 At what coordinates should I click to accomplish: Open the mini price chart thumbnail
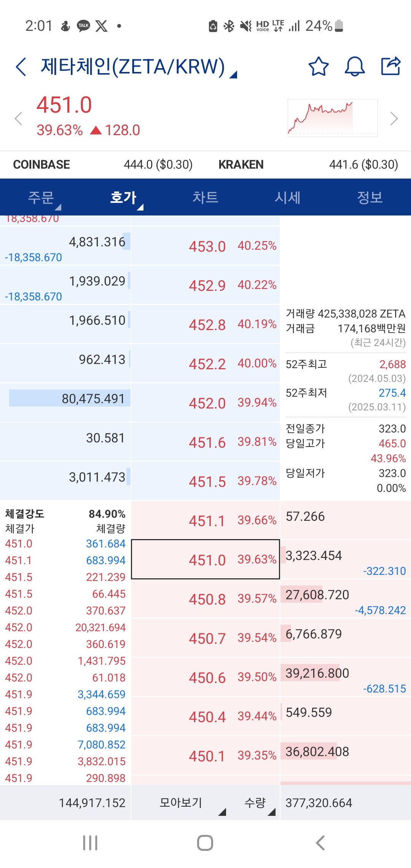[x=333, y=118]
